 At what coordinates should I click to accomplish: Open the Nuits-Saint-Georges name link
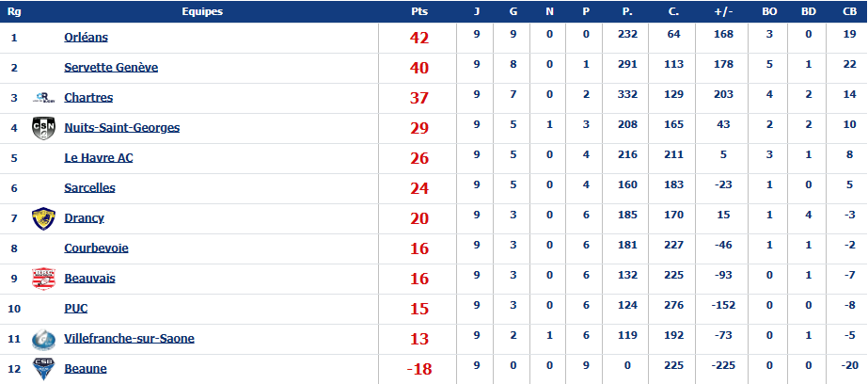(122, 128)
